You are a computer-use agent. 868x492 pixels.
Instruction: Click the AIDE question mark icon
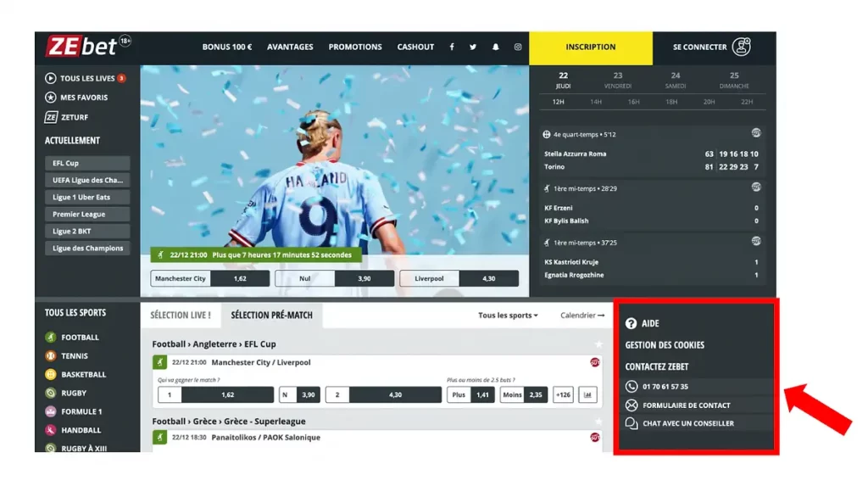[x=631, y=324]
